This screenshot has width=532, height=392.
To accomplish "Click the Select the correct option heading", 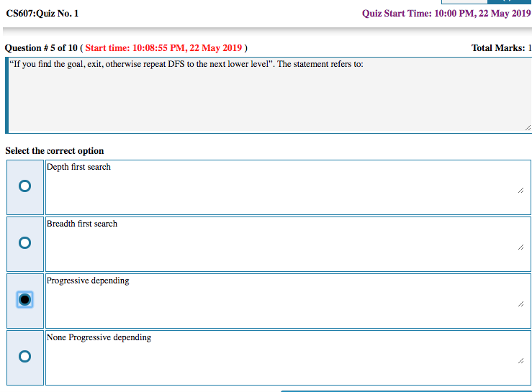I will pyautogui.click(x=55, y=151).
